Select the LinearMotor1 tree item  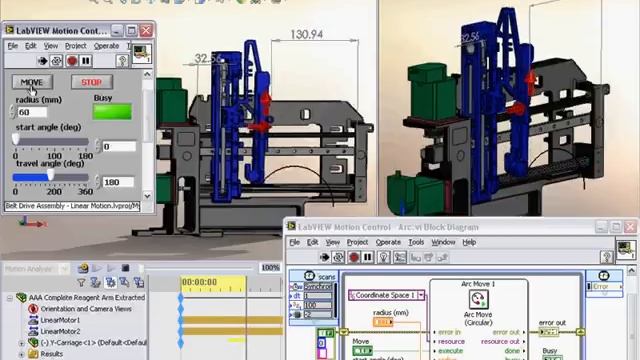tap(60, 320)
